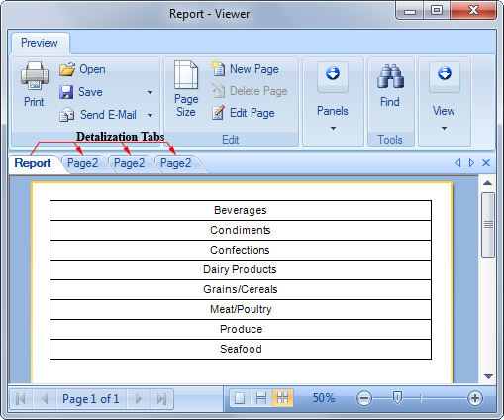Open Page Size settings
Image resolution: width=504 pixels, height=420 pixels.
click(186, 88)
